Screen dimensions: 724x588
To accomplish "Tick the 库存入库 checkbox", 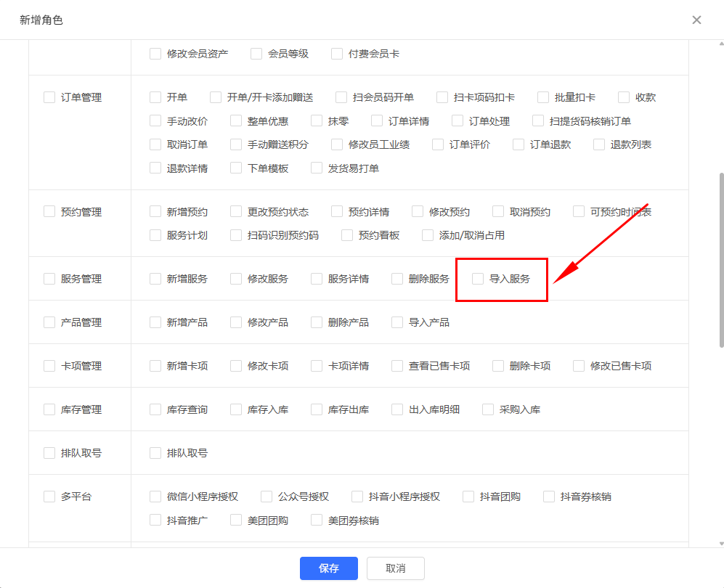I will pos(236,409).
